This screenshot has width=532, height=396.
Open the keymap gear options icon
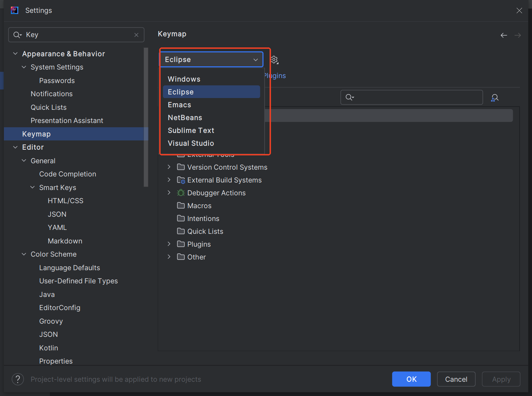(274, 60)
